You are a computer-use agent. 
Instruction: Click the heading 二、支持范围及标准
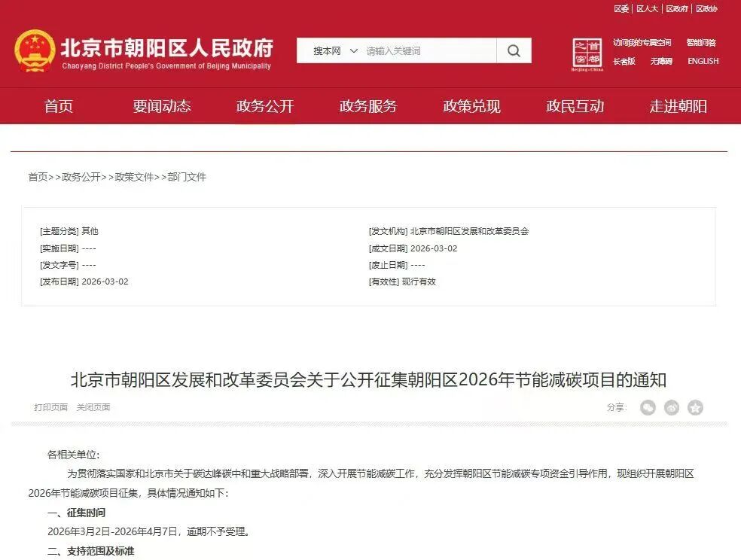(x=90, y=551)
